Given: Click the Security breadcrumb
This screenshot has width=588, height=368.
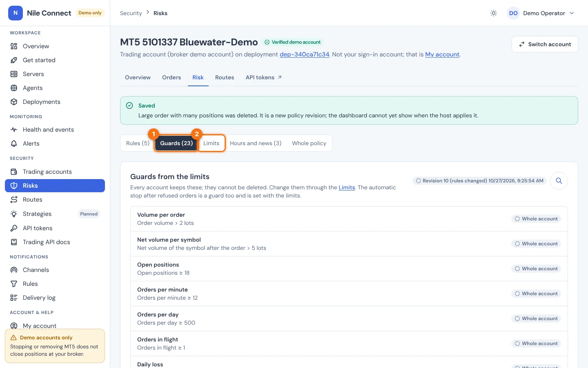Looking at the screenshot, I should 131,13.
